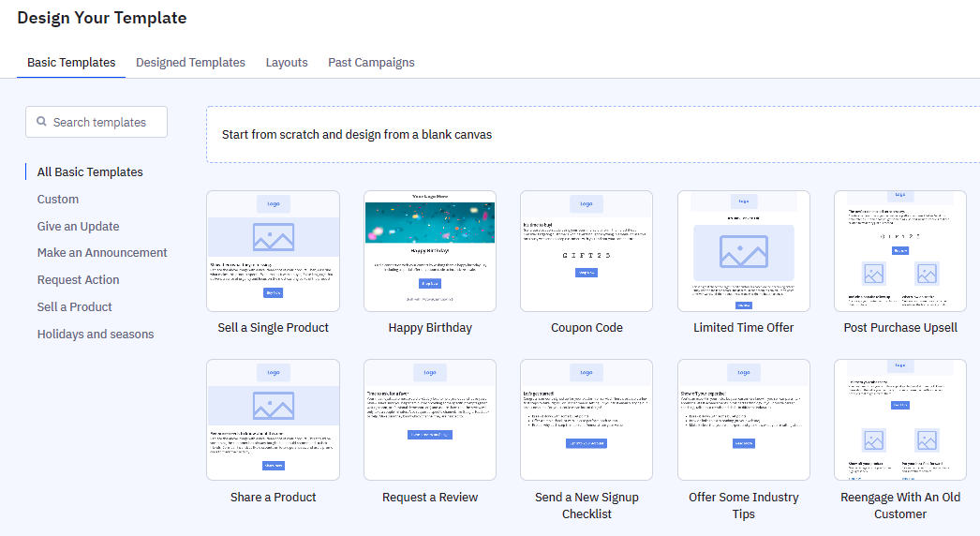The image size is (980, 536).
Task: Click the Happy Birthday label
Action: click(x=430, y=328)
